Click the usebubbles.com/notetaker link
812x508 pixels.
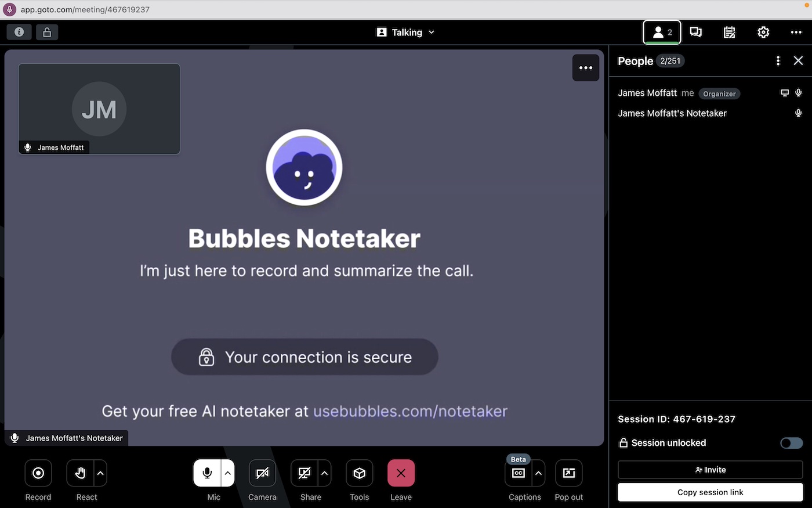410,411
